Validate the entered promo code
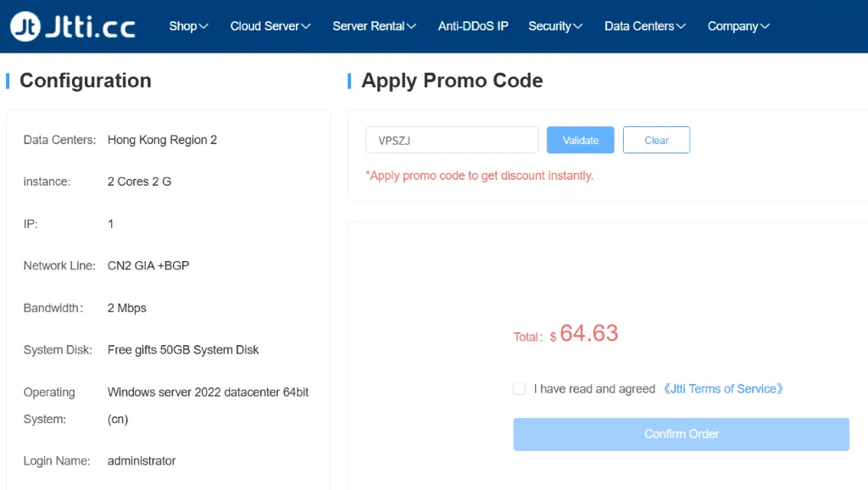 581,141
